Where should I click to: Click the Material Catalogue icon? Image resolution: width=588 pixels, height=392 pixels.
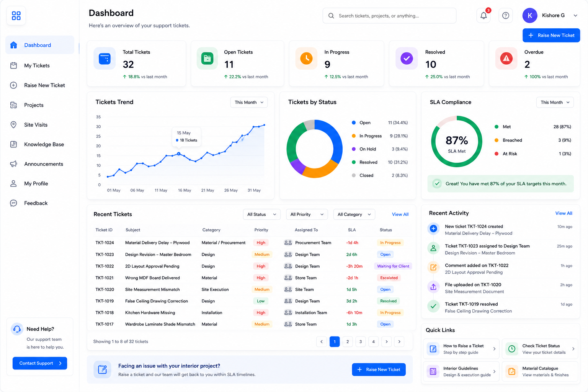(x=512, y=371)
